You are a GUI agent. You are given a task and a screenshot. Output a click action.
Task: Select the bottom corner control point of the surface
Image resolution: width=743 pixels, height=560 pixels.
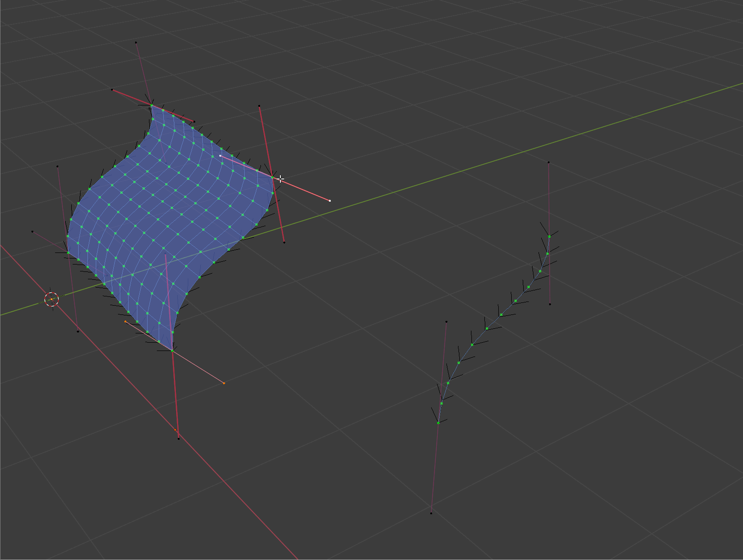point(172,351)
